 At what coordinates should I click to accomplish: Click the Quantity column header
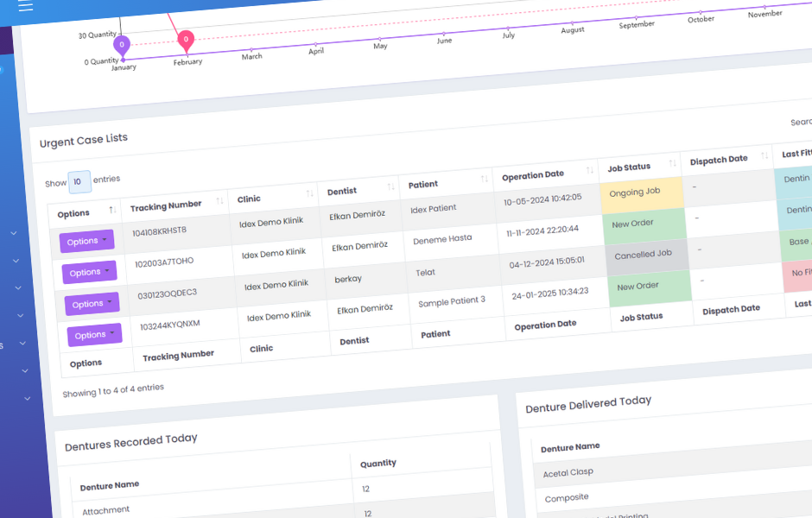click(x=378, y=464)
